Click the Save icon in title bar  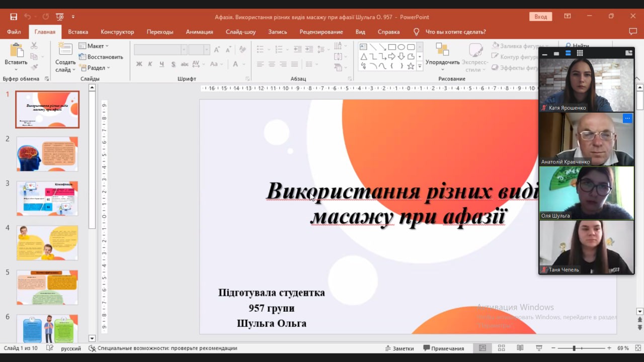(x=14, y=17)
